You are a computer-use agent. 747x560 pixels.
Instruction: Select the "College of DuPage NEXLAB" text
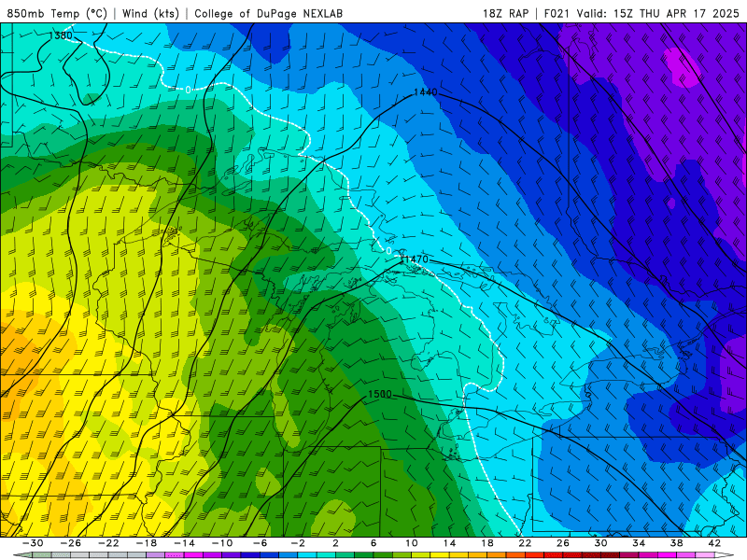pos(268,13)
